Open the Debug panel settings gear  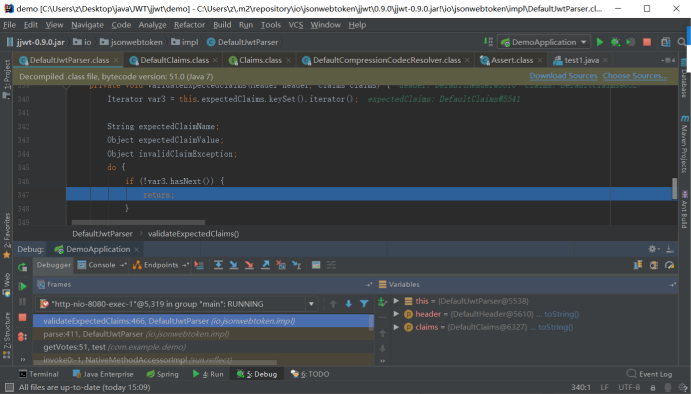[653, 249]
